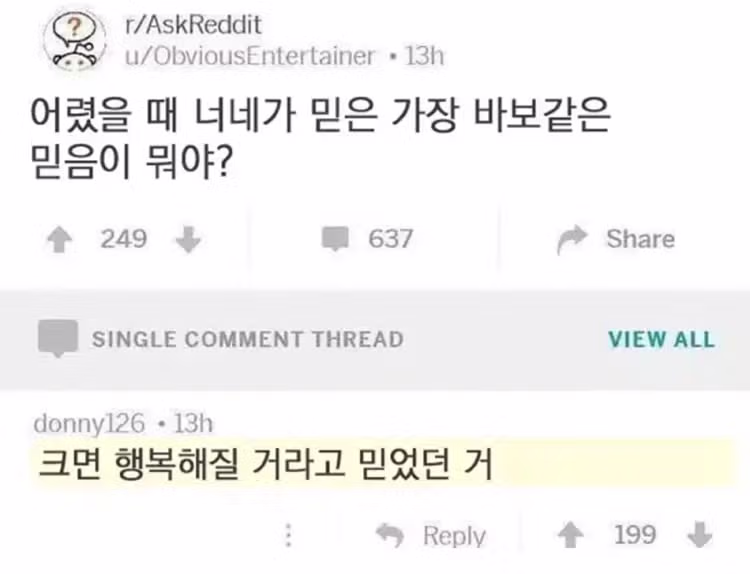Click the highlighted comment text by donny126
Screen dimensions: 750x574
point(265,465)
